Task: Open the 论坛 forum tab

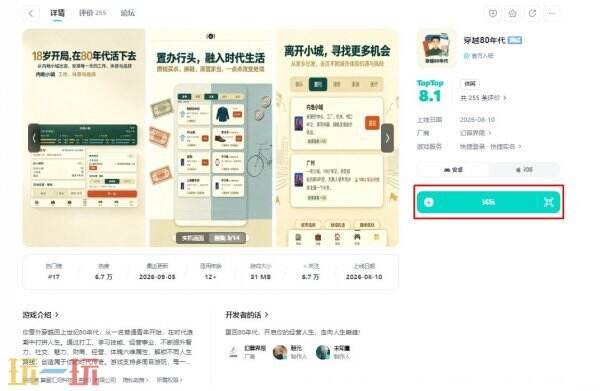Action: click(127, 13)
